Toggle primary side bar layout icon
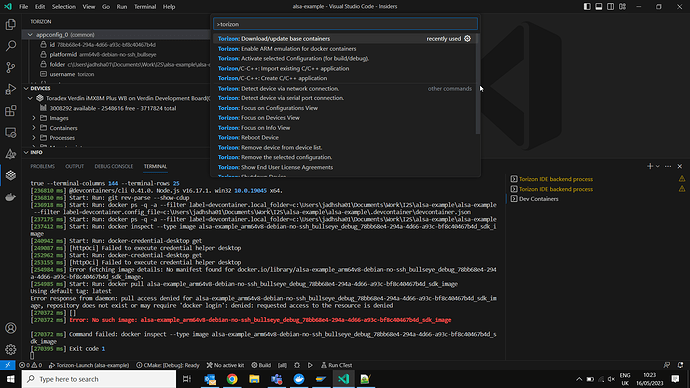 pyautogui.click(x=587, y=7)
